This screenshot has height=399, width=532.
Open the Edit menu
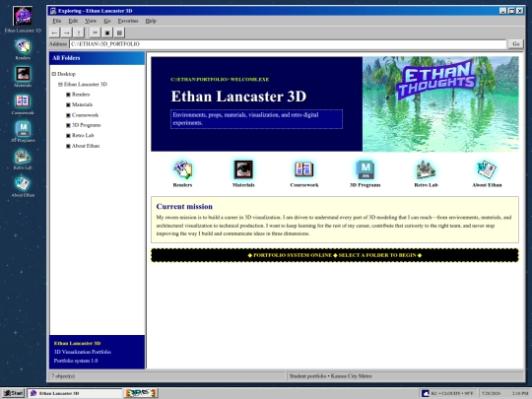tap(73, 21)
